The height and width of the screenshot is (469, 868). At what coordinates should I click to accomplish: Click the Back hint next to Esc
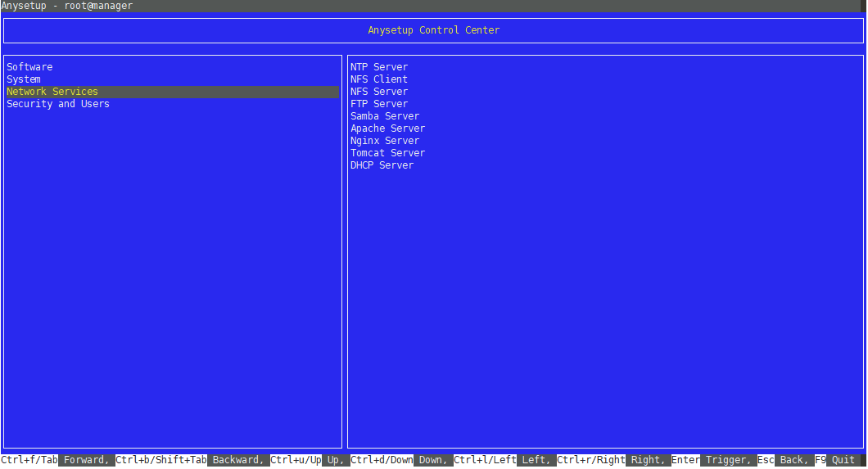click(792, 460)
